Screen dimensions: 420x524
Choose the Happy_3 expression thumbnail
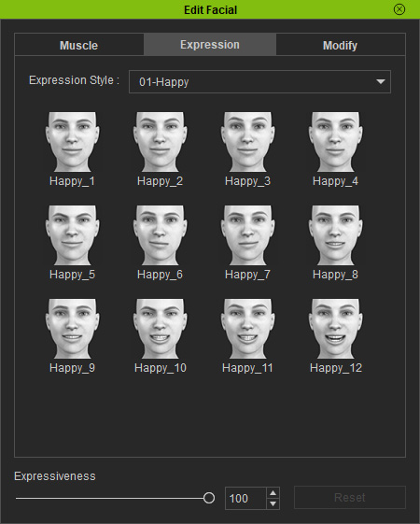(247, 142)
